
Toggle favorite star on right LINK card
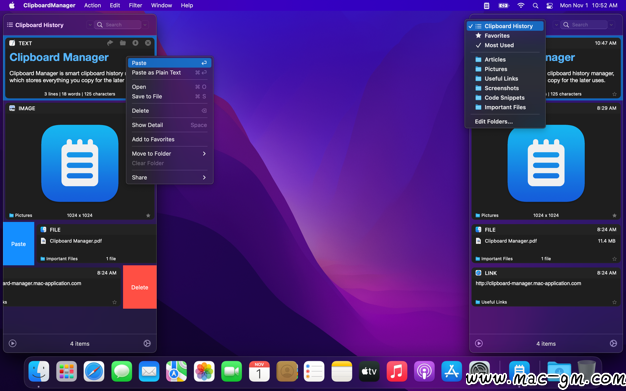[614, 302]
